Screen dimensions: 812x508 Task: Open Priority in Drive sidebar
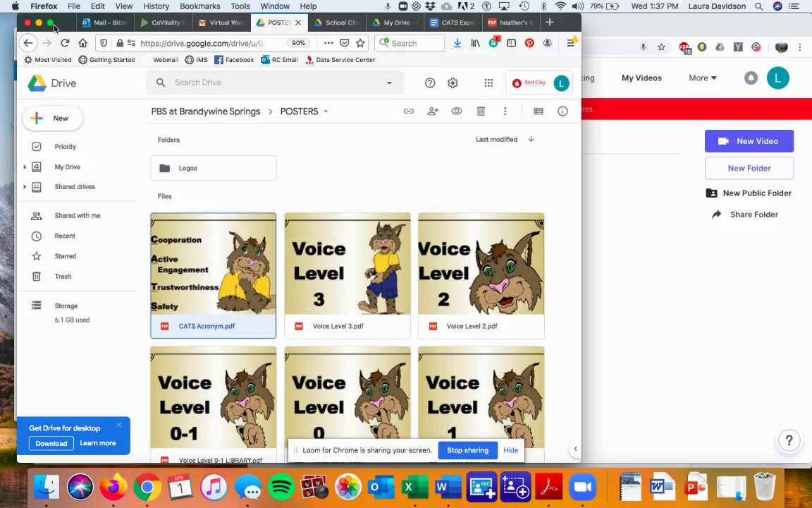(66, 147)
